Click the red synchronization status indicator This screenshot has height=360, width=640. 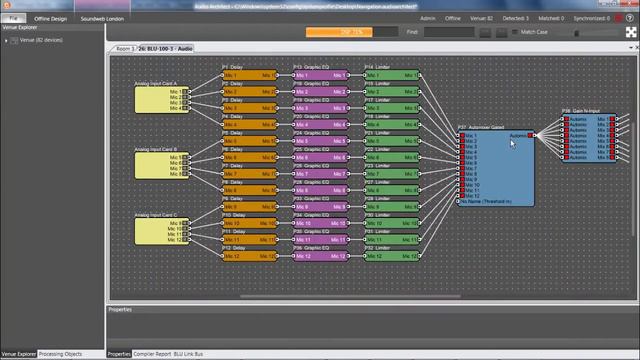click(x=619, y=18)
